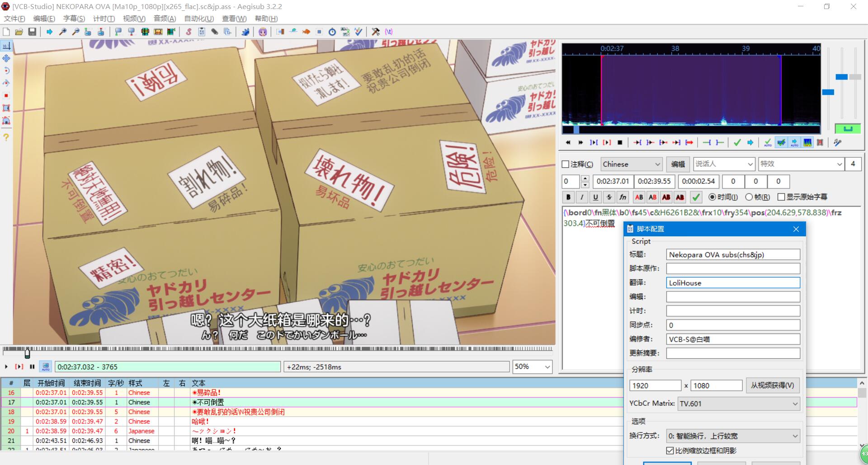
Task: Select the standard crosshair video tool
Action: pos(6,46)
